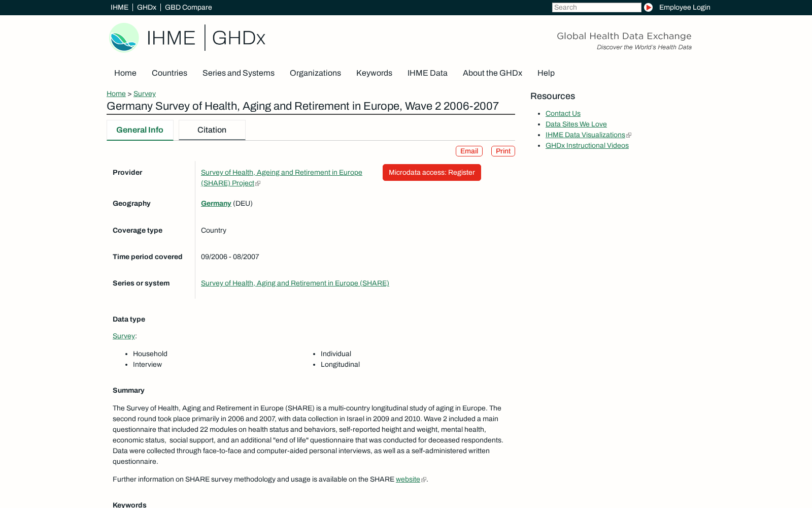Open GBD Compare in top bar

pos(188,7)
